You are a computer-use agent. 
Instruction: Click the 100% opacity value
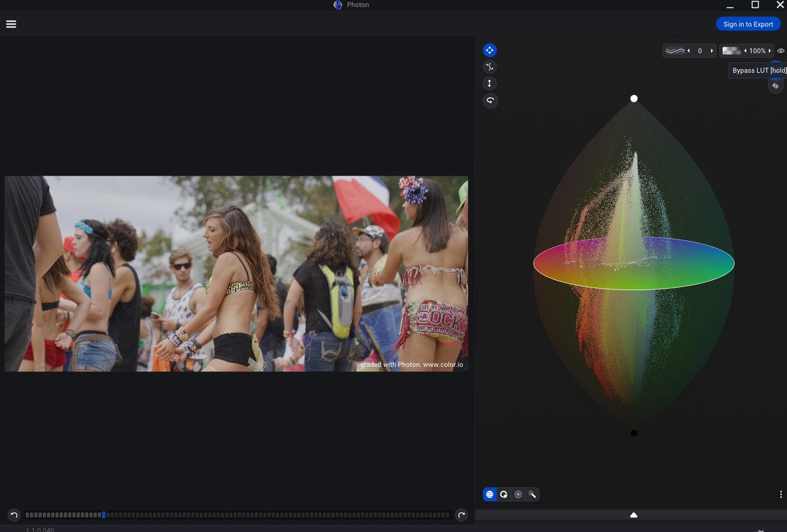[757, 51]
